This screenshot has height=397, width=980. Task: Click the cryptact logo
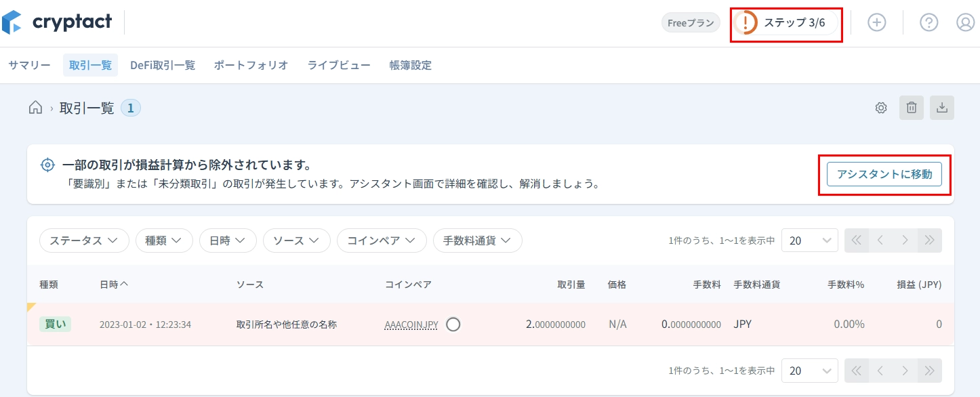[x=57, y=22]
